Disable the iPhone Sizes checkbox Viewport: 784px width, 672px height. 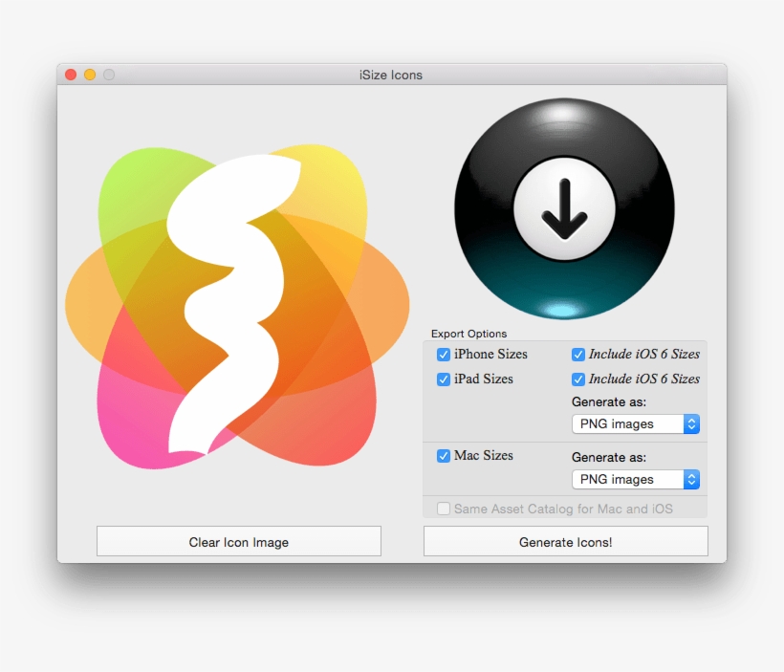point(444,354)
